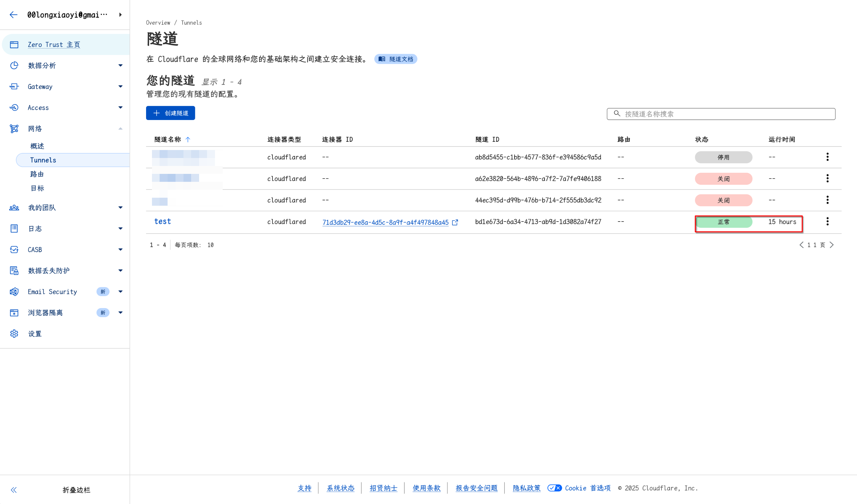857x504 pixels.
Task: Click tunnel ID bd1e673d-6a34-4713 text
Action: [x=538, y=222]
